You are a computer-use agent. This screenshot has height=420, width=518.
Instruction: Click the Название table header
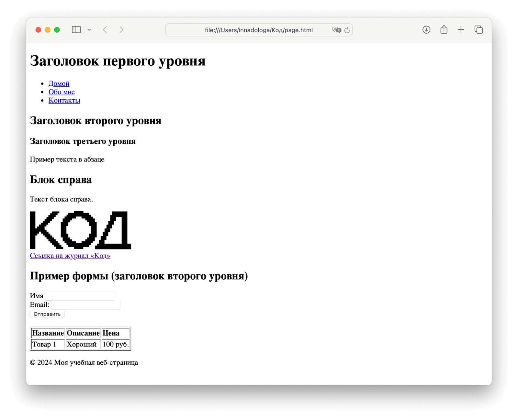pos(48,333)
